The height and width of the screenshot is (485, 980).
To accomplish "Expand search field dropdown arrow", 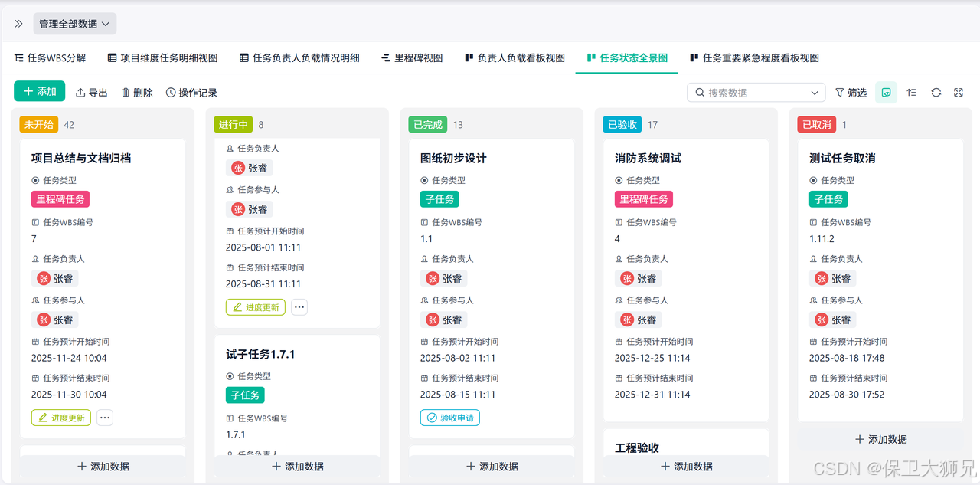I will click(815, 93).
